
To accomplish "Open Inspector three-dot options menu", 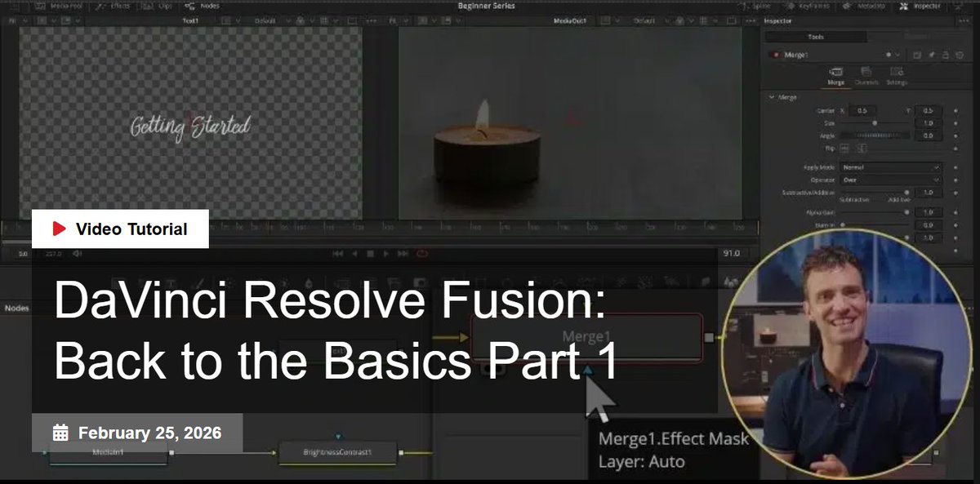I will tap(962, 20).
